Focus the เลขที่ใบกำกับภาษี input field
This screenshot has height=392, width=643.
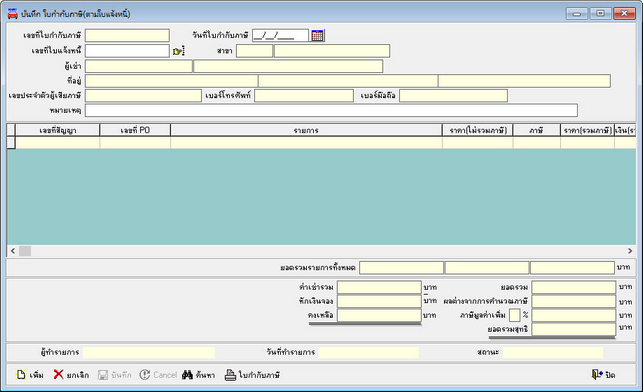point(127,35)
